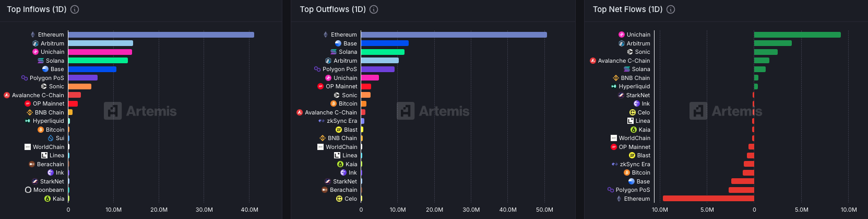The height and width of the screenshot is (219, 868).
Task: Click the Ethereum bar in Top Outflows chart
Action: click(454, 34)
